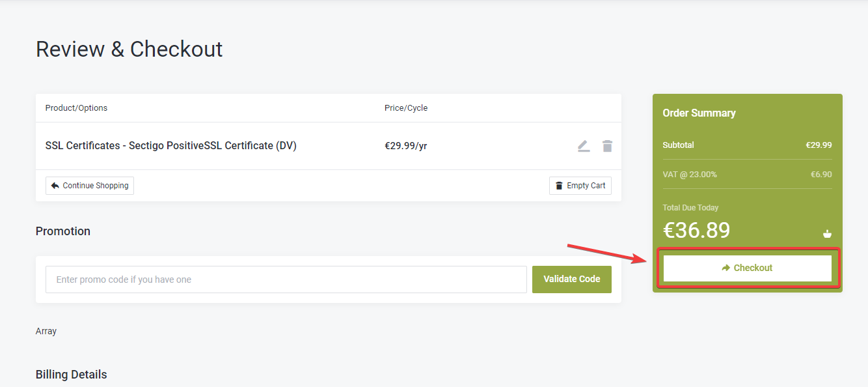The height and width of the screenshot is (387, 868).
Task: Click the €36.89 total due amount
Action: [x=696, y=230]
